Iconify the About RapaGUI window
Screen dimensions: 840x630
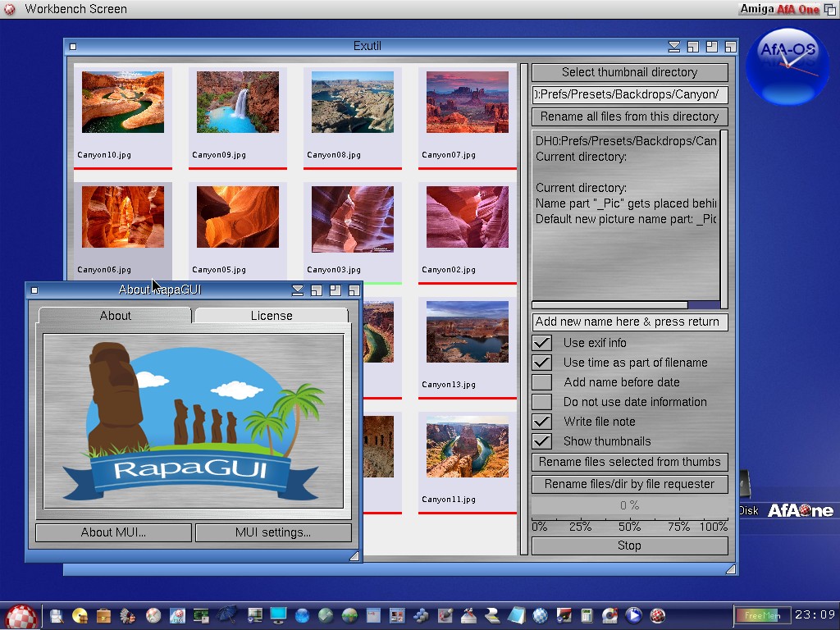[x=297, y=290]
